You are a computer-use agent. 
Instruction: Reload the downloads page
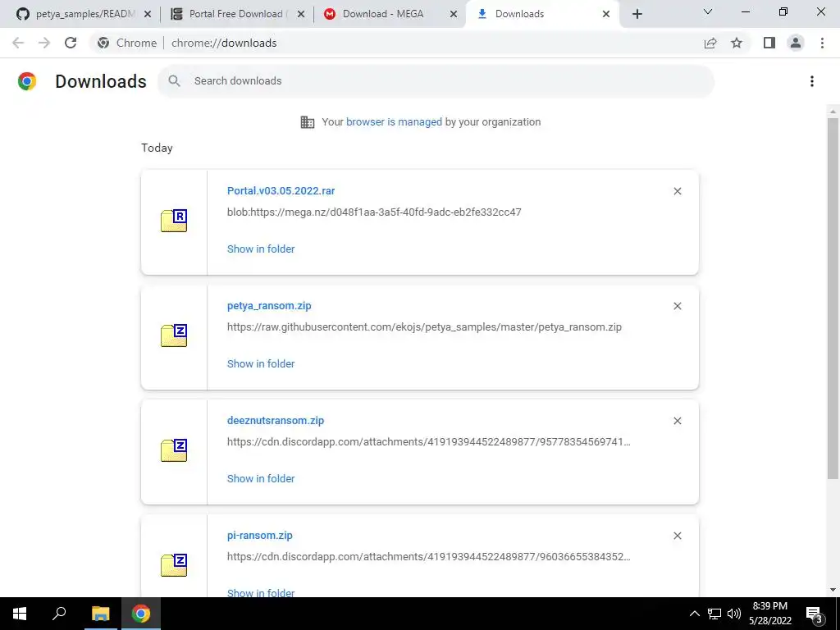(x=71, y=43)
